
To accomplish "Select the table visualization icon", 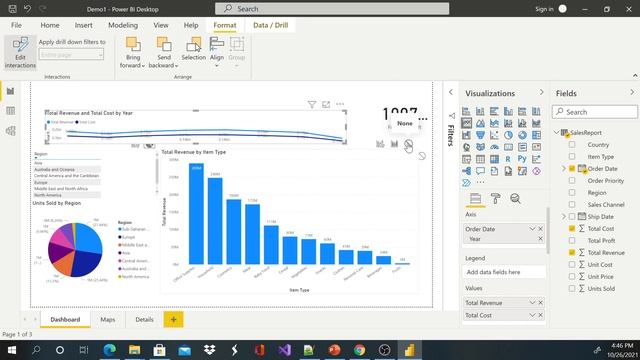I will [480, 159].
